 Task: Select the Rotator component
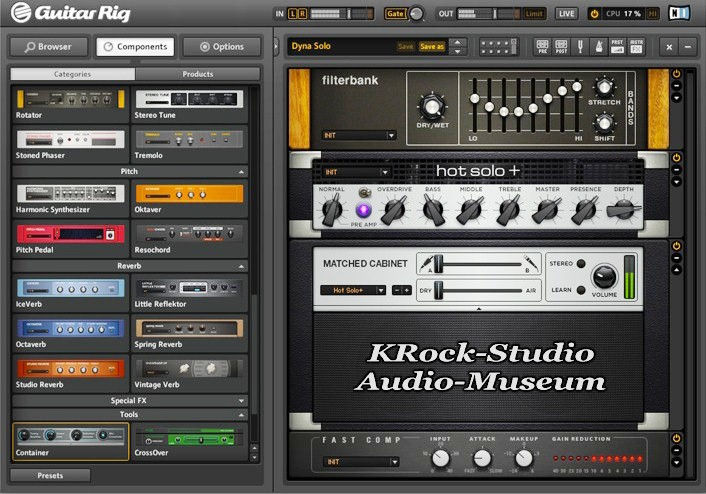pos(70,104)
